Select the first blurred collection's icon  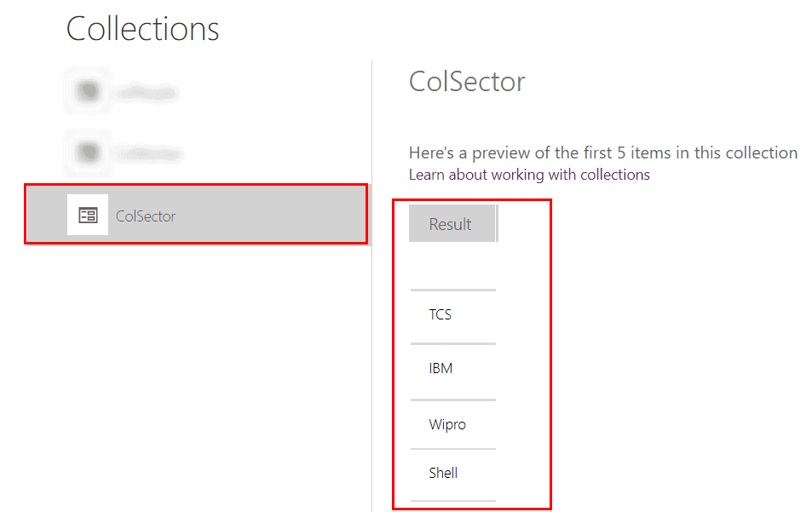(86, 89)
